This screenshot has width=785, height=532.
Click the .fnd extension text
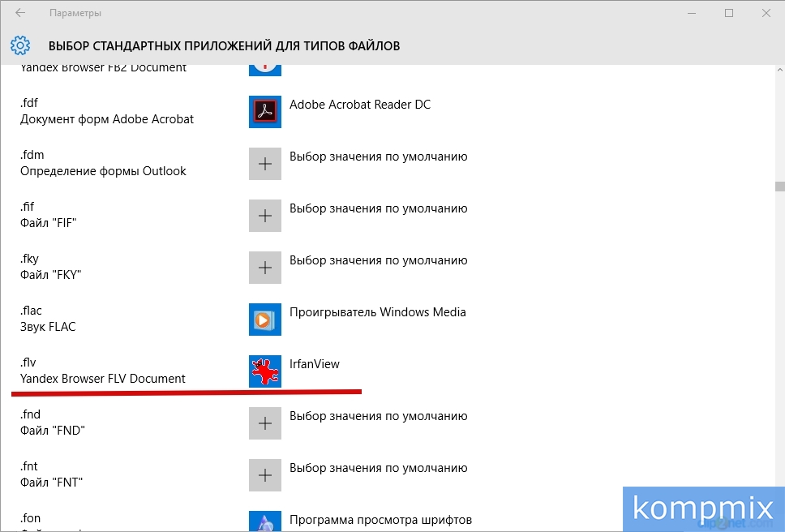coord(30,415)
